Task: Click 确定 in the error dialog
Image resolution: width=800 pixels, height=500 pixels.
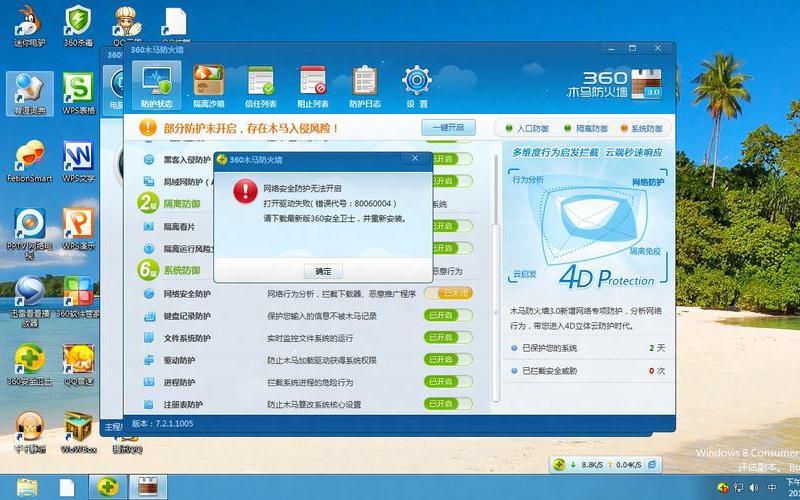Action: 323,271
